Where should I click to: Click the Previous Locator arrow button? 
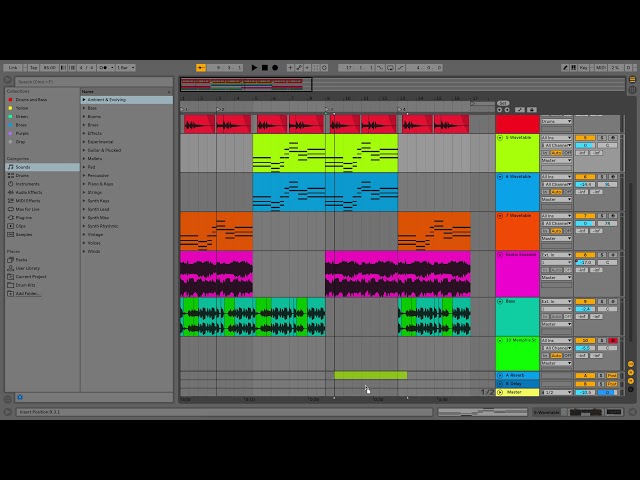click(500, 110)
